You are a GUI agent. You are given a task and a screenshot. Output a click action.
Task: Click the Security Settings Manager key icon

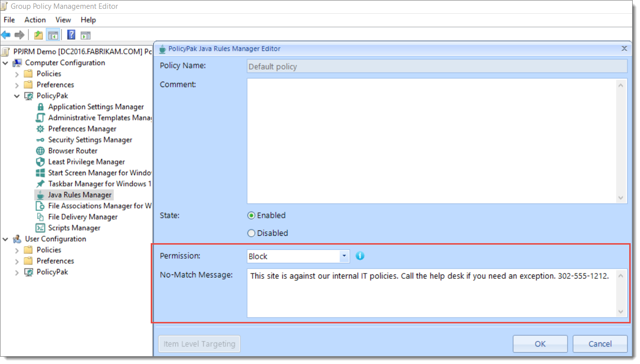(x=41, y=140)
